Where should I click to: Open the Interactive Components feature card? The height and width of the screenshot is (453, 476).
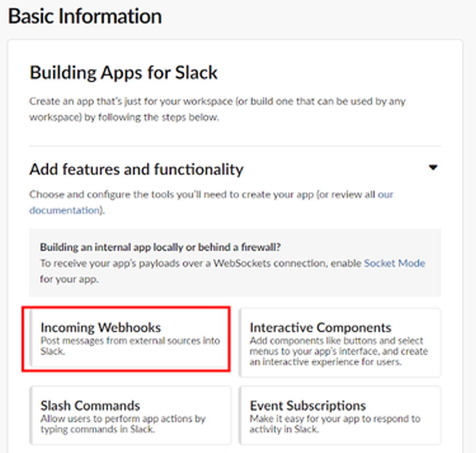click(339, 343)
